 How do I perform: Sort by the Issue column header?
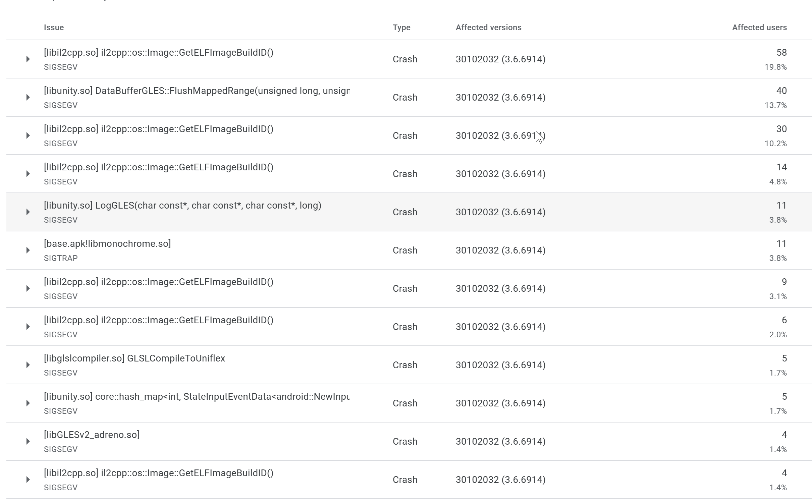click(54, 27)
